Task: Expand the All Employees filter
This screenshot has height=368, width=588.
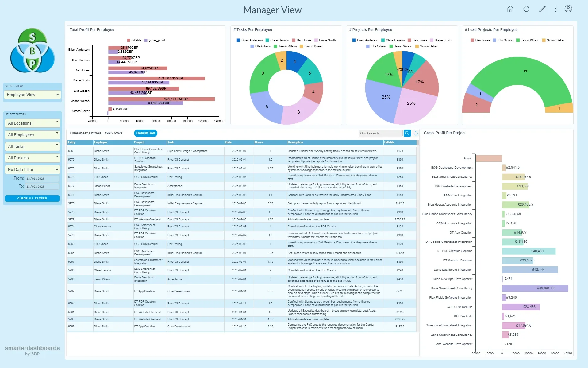Action: pyautogui.click(x=32, y=135)
